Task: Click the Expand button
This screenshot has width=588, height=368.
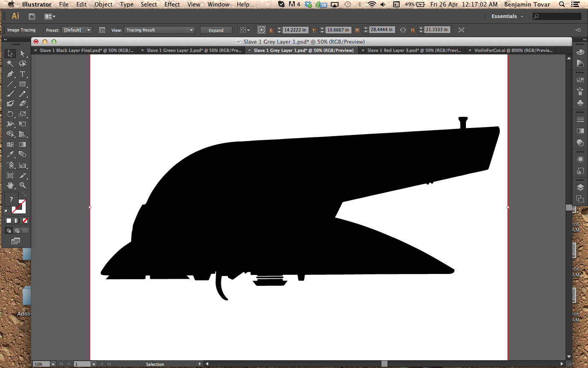Action: click(x=216, y=30)
